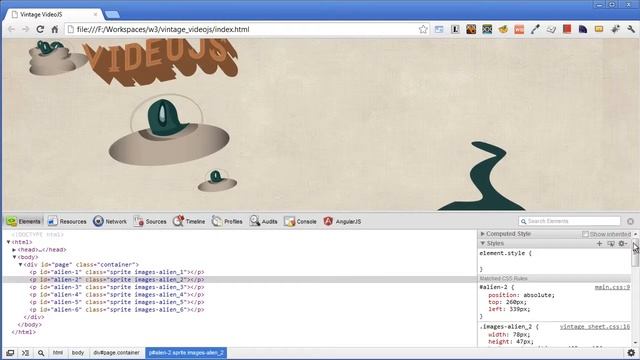
Task: Select p#alien-2 breadcrumb item
Action: pos(186,353)
